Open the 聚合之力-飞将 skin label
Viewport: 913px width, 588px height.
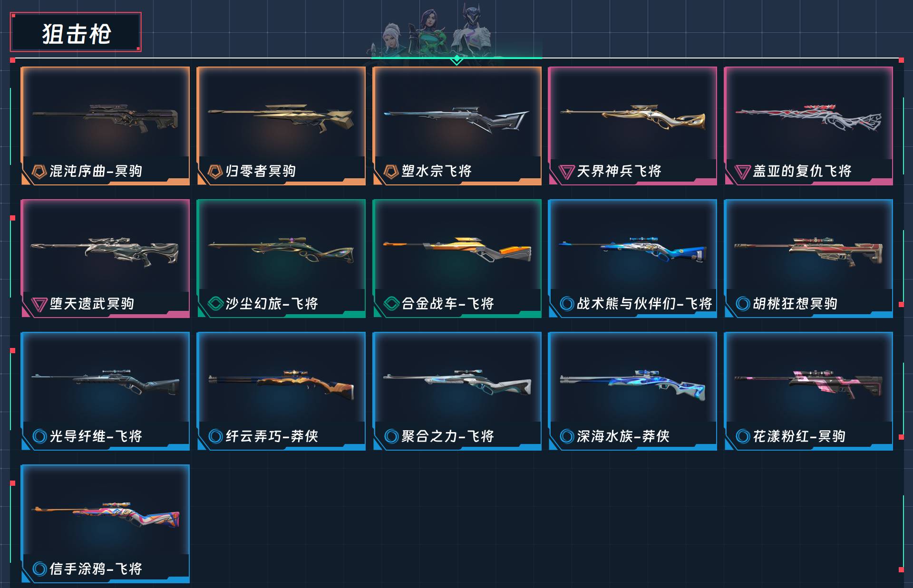[x=447, y=436]
